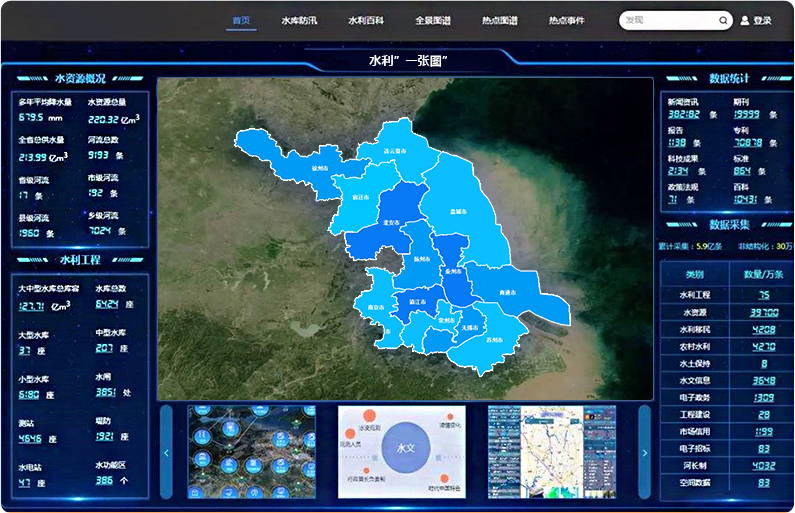Open the 首页 tab
The image size is (795, 513).
[x=241, y=20]
